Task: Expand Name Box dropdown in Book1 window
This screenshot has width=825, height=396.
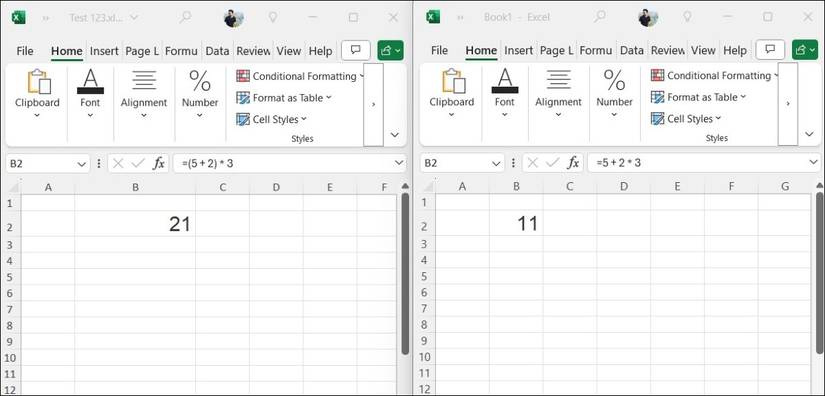Action: coord(496,164)
